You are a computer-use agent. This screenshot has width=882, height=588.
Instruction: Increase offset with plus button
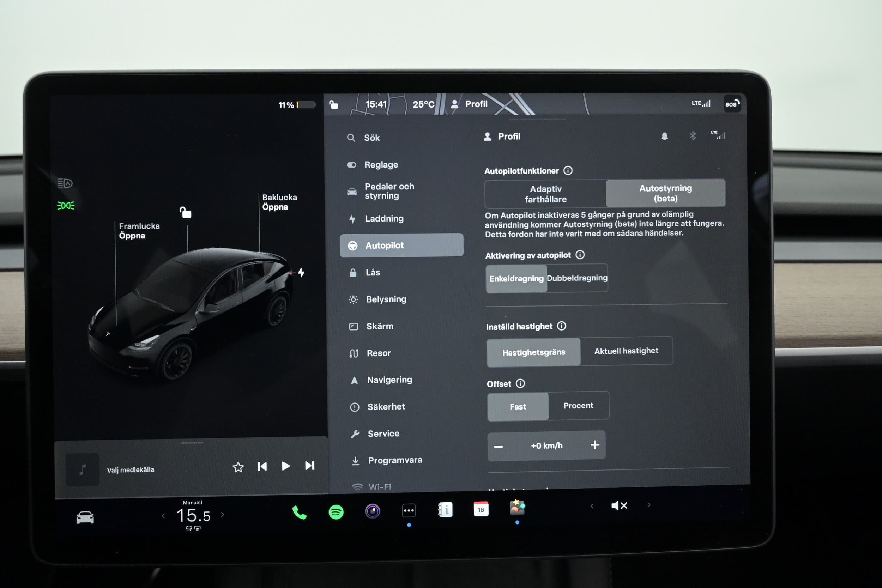(x=595, y=445)
